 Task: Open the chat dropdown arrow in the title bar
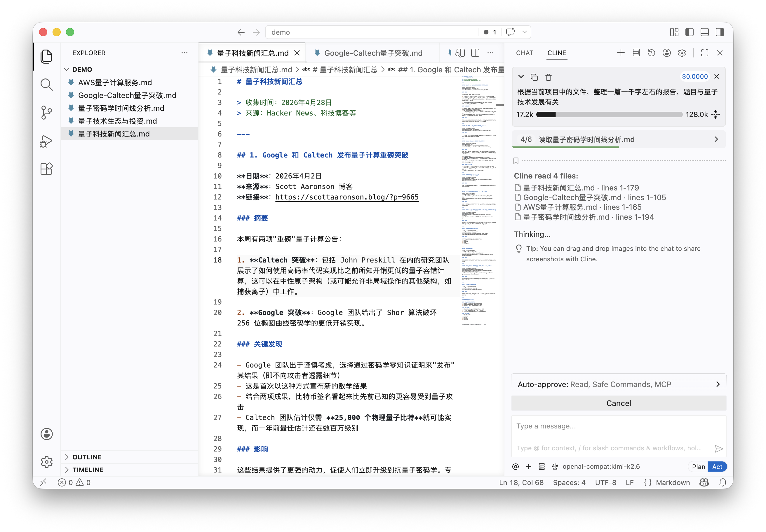coord(525,32)
